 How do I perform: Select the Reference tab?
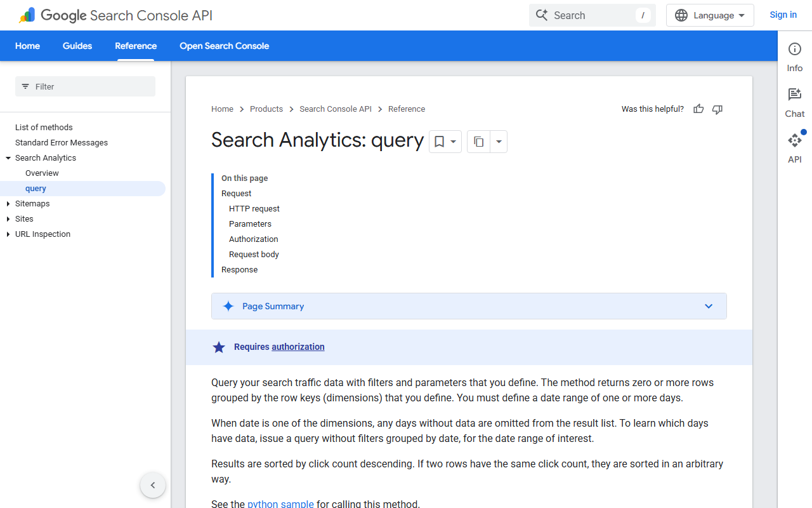click(x=136, y=46)
